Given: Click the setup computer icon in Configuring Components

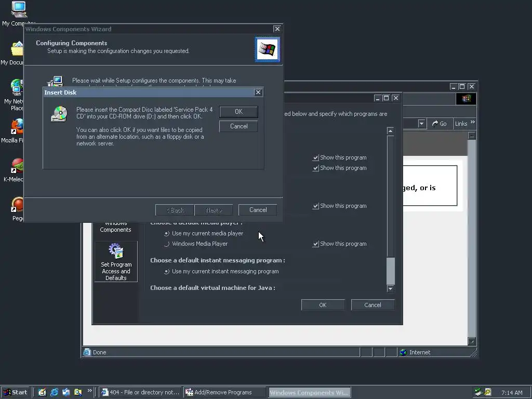Looking at the screenshot, I should tap(55, 82).
